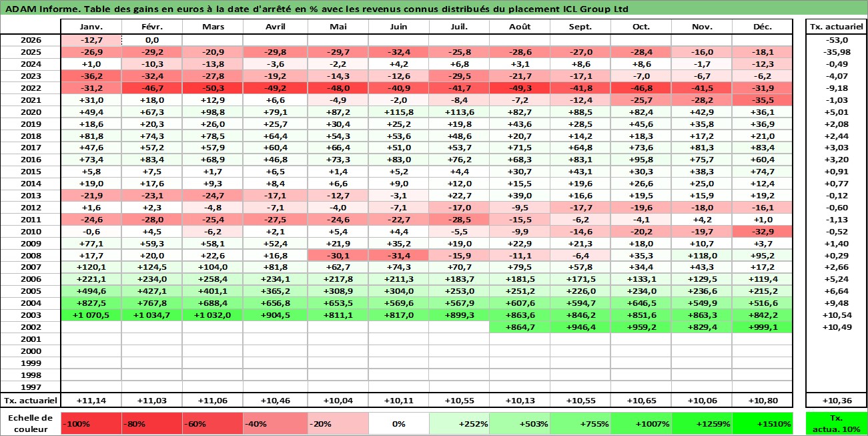Click the '+39,0' cell for Août 2013
This screenshot has width=868, height=436.
(520, 196)
